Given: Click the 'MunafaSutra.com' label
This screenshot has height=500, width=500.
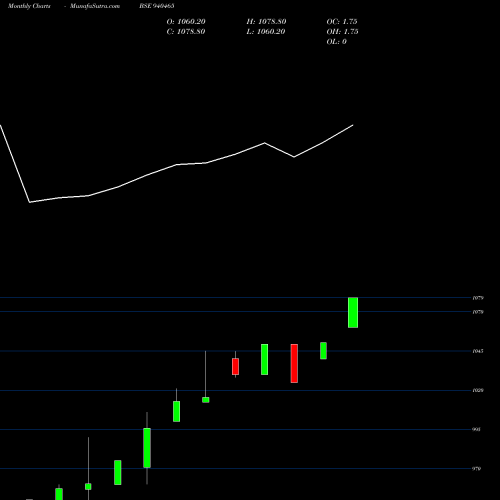Looking at the screenshot, I should pyautogui.click(x=95, y=6).
